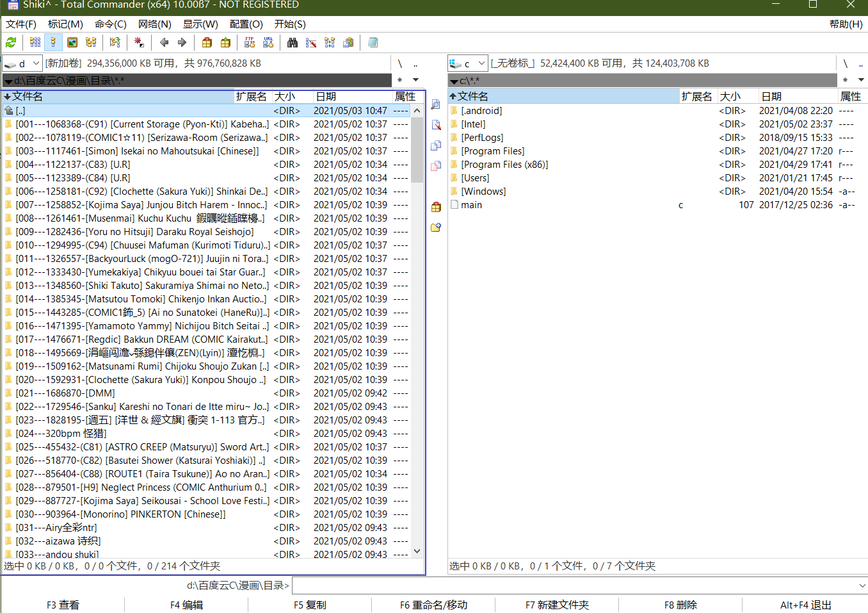Click the notepad icon in the toolbar
Image resolution: width=868 pixels, height=613 pixels.
373,42
